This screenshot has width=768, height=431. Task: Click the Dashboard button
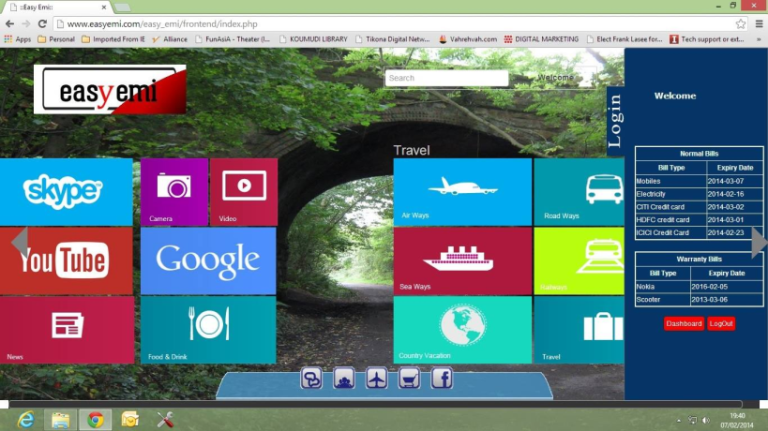(x=684, y=324)
